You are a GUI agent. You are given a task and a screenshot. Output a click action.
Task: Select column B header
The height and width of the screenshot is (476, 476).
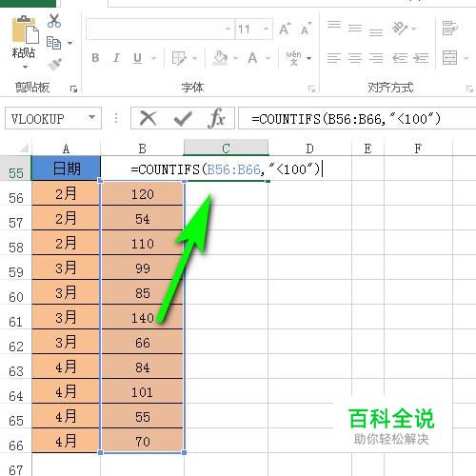(142, 149)
